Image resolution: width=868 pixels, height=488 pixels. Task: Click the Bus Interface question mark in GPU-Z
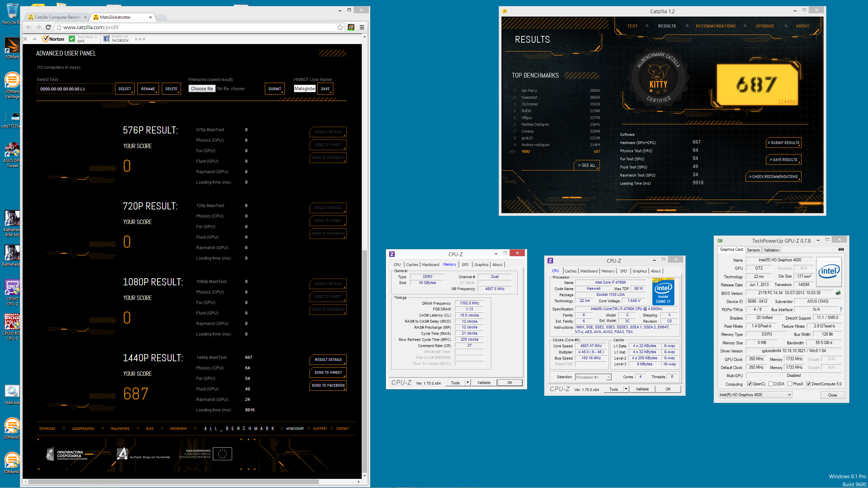tap(841, 309)
